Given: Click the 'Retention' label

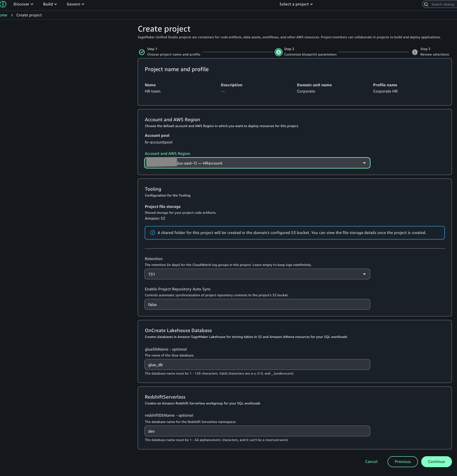Looking at the screenshot, I should (154, 259).
